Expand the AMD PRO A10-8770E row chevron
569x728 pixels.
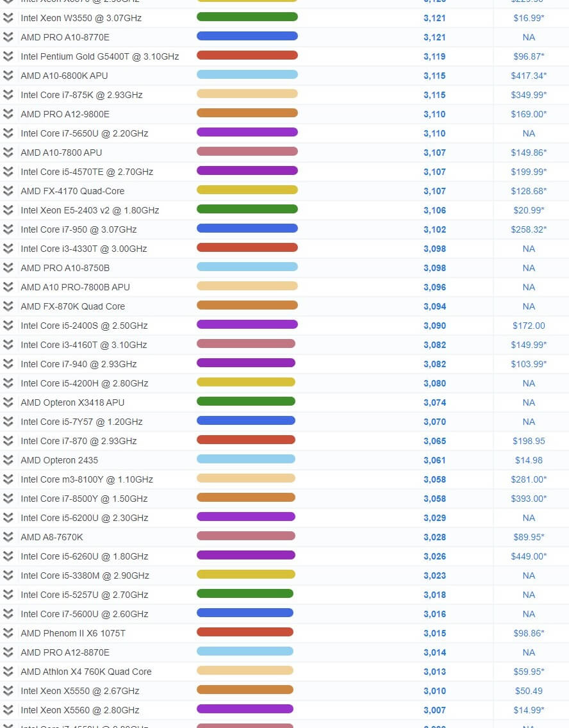[8, 37]
